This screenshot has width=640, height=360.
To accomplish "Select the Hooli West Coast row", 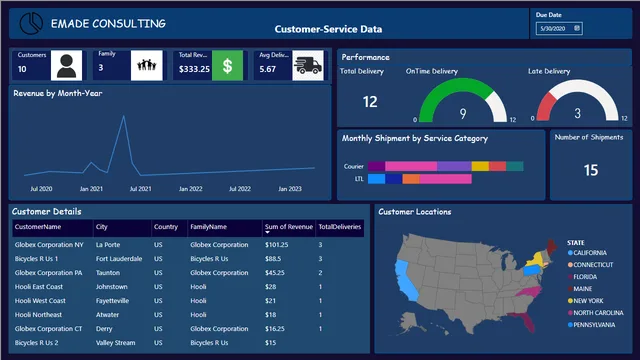I will pyautogui.click(x=188, y=301).
